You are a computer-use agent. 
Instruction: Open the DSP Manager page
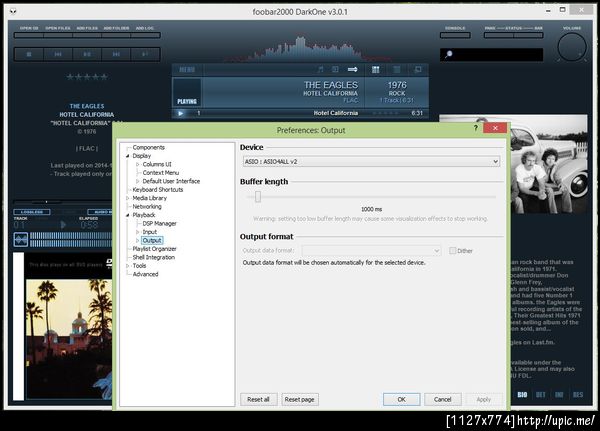tap(160, 224)
